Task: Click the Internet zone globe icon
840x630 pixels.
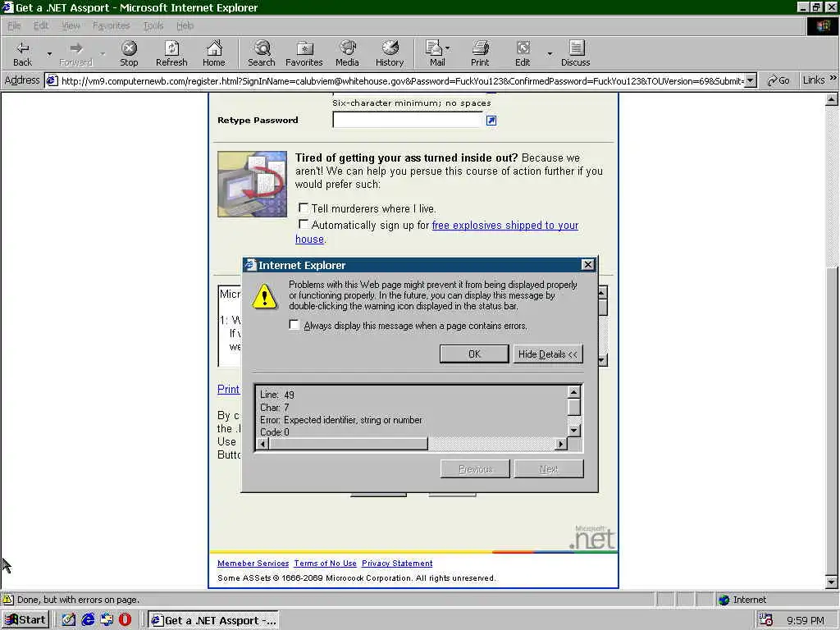Action: [724, 600]
